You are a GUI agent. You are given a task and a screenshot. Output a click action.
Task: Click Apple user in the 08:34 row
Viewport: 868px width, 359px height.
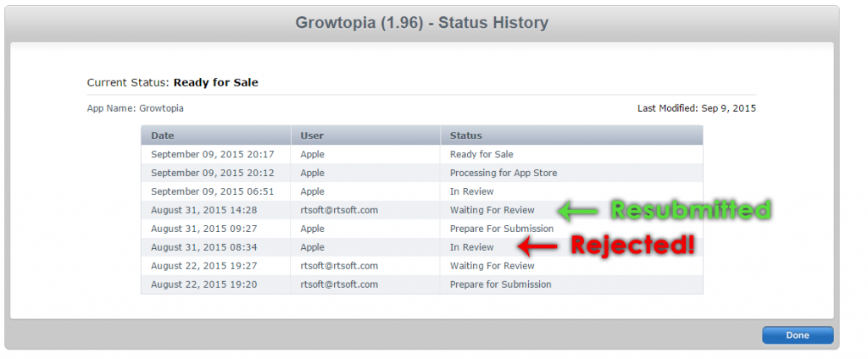coord(312,247)
